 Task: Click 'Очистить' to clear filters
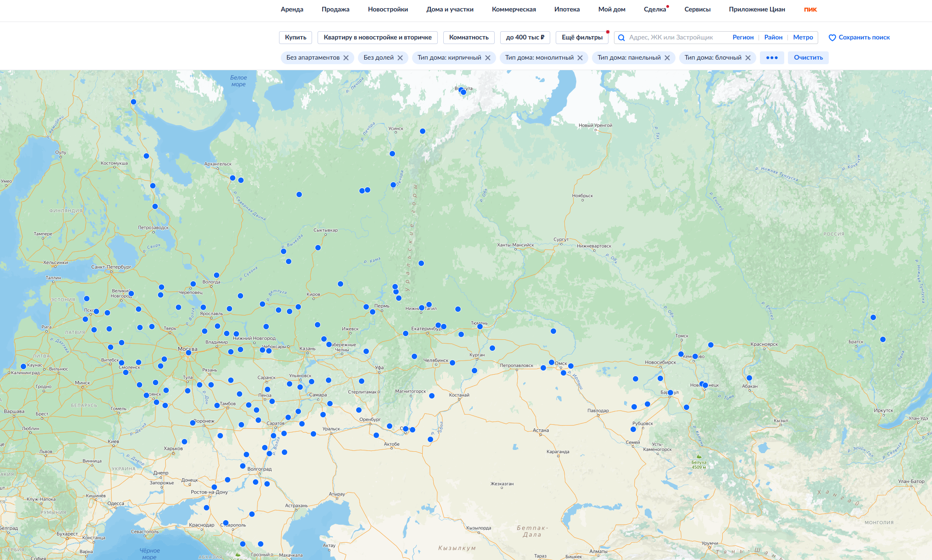pos(808,58)
